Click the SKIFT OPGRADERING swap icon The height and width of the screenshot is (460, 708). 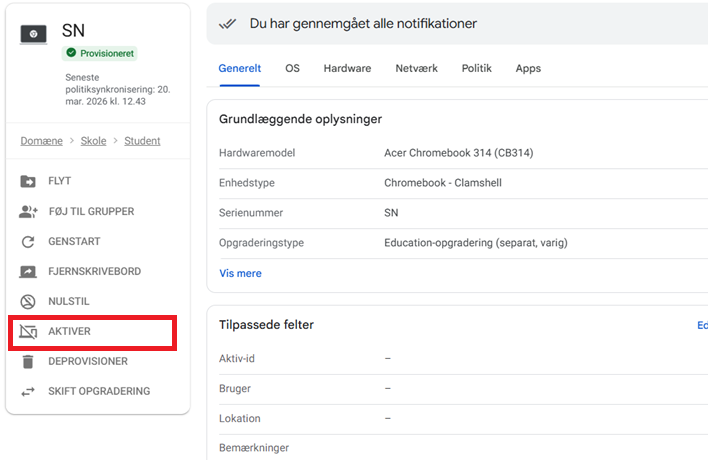point(28,391)
